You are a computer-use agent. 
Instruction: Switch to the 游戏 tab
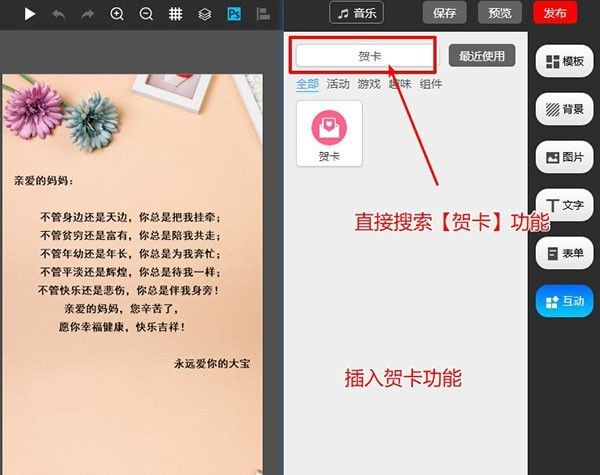[369, 84]
